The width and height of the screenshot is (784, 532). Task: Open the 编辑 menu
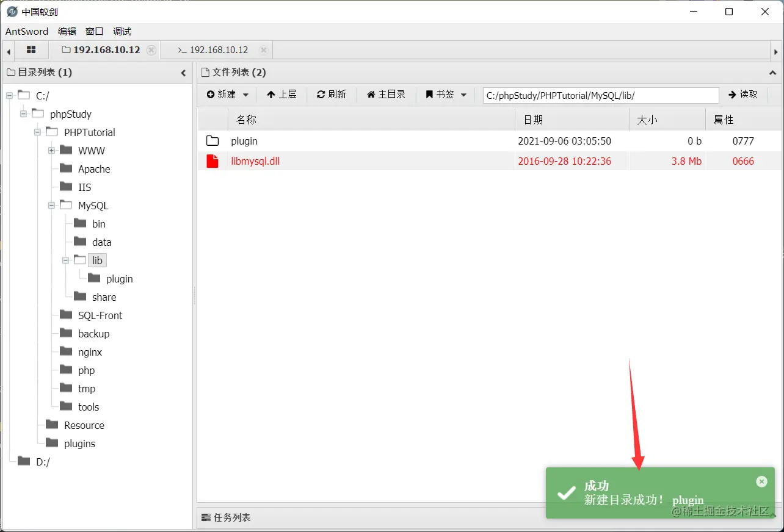click(x=67, y=32)
